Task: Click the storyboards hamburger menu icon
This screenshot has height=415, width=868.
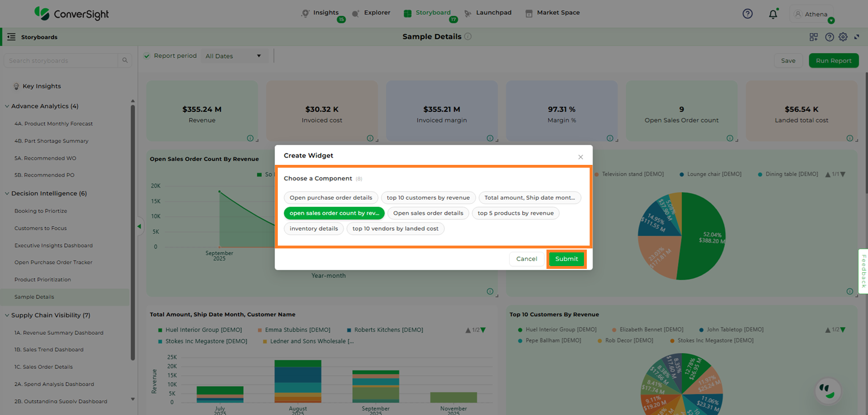Action: [x=11, y=37]
